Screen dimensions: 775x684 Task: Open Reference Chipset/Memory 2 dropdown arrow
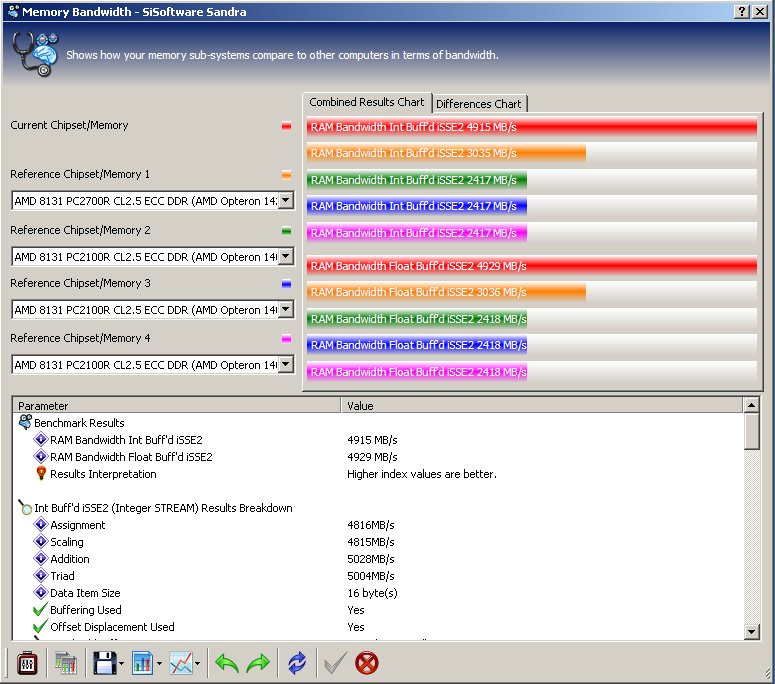[286, 256]
